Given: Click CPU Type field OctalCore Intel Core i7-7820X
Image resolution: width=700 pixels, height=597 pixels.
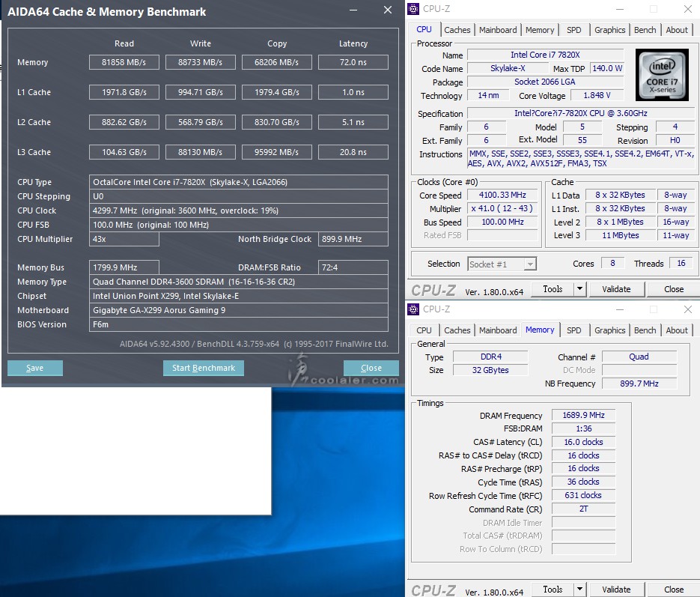Looking at the screenshot, I should [x=238, y=182].
